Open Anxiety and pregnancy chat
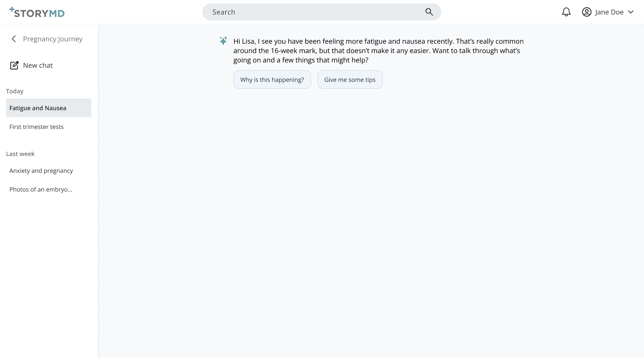This screenshot has width=644, height=358. point(41,171)
